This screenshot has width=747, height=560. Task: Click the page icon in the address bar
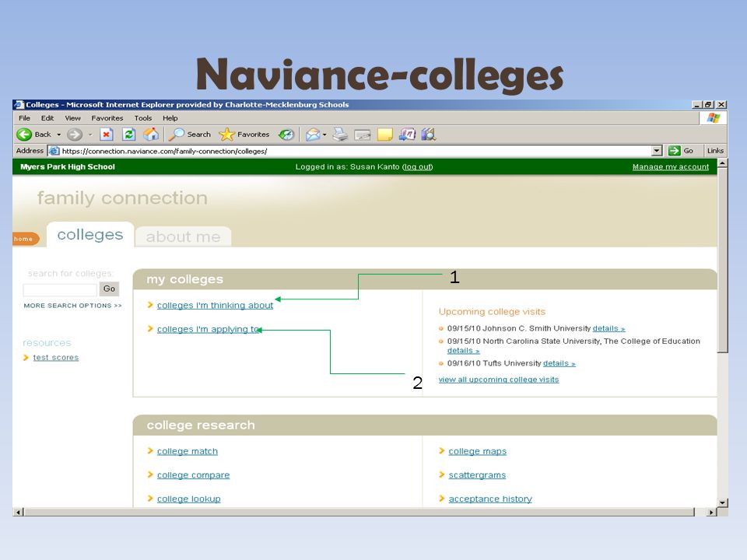coord(54,151)
